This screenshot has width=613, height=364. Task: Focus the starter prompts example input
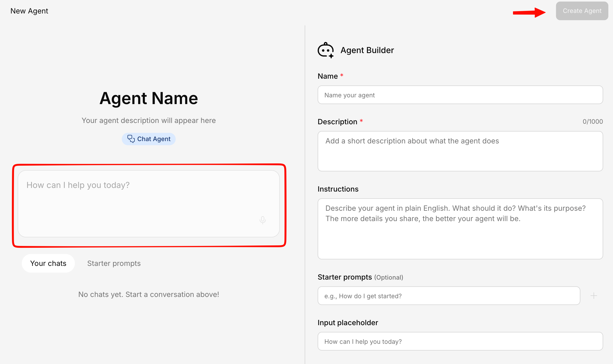448,296
